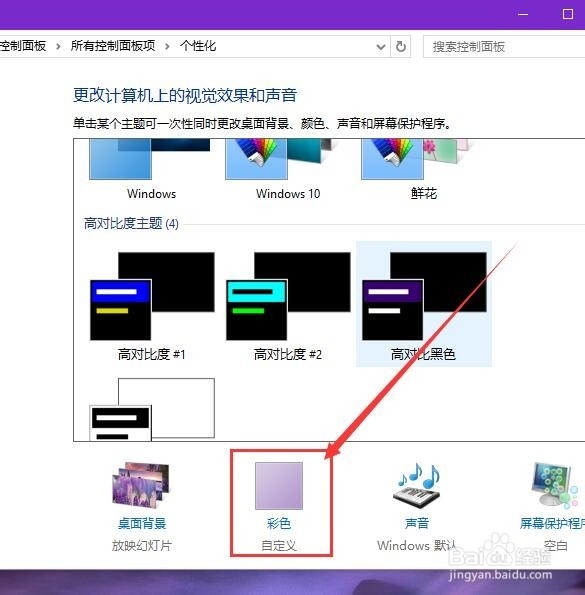Open the 彩色 color swatch
585x595 pixels.
(x=279, y=486)
